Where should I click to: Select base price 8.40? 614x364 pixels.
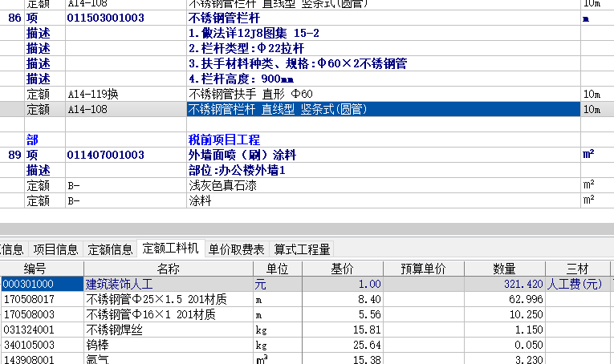click(x=369, y=299)
